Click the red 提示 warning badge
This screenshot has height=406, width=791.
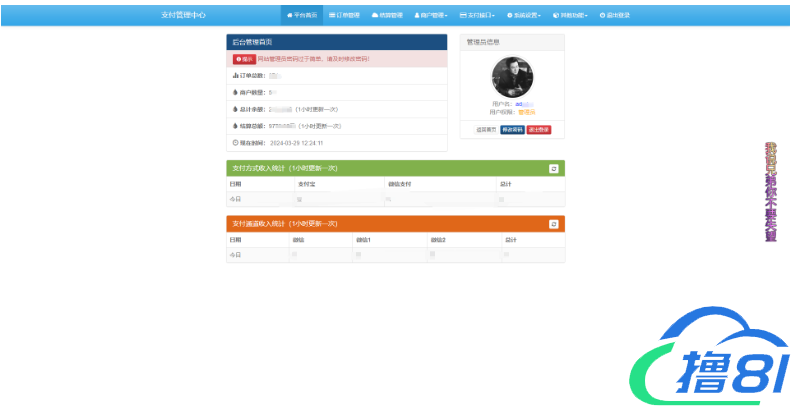coord(244,59)
